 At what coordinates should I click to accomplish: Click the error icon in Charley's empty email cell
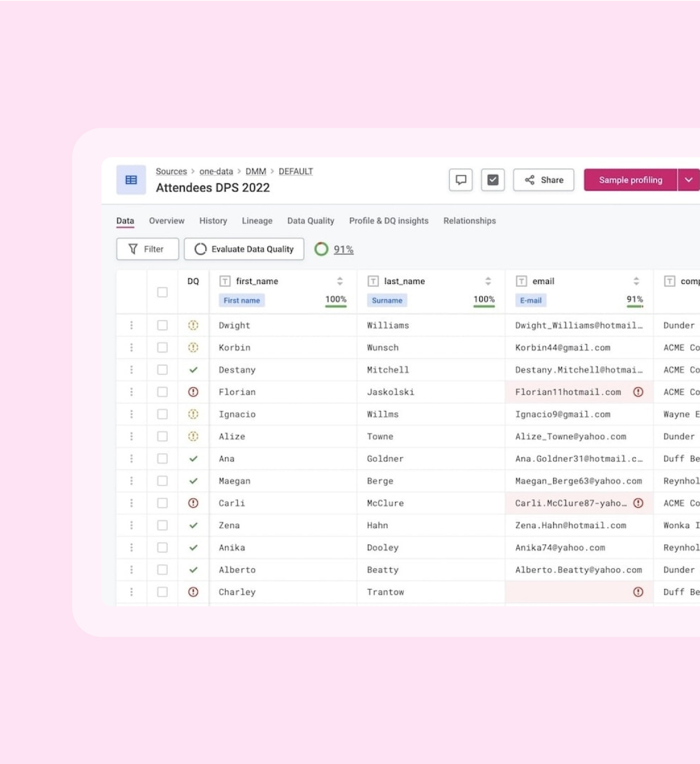click(638, 592)
